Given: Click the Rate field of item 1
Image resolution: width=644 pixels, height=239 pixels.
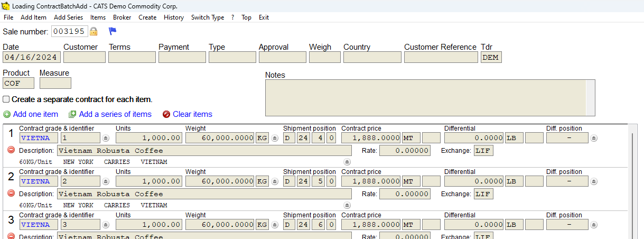Looking at the screenshot, I should (x=405, y=151).
